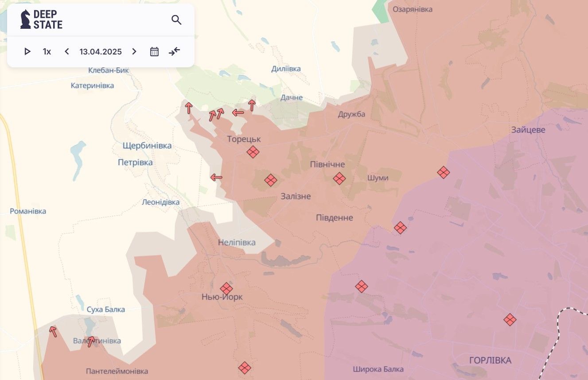Change the 1x playback speed
This screenshot has width=588, height=380.
pos(47,52)
